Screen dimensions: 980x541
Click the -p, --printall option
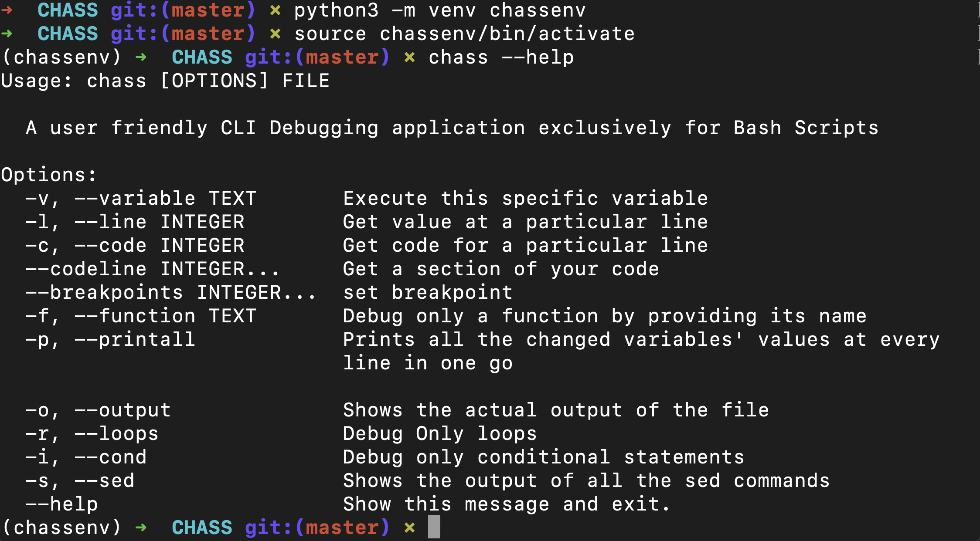click(110, 340)
